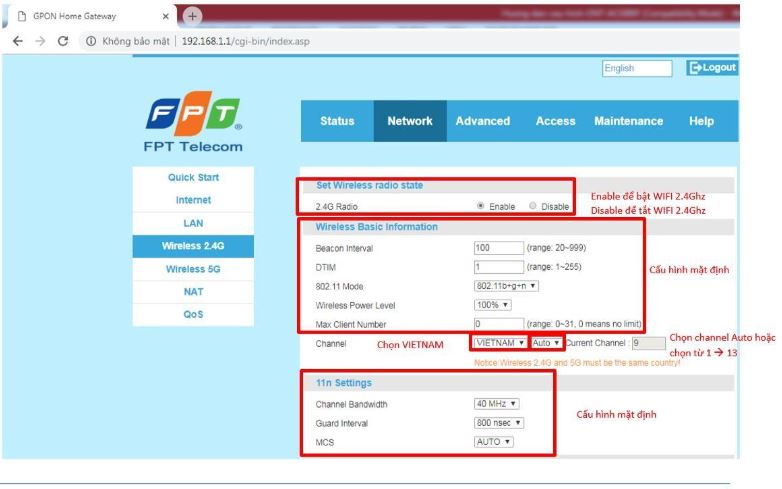Open the 802.11 Mode dropdown
The width and height of the screenshot is (782, 489).
click(x=506, y=285)
